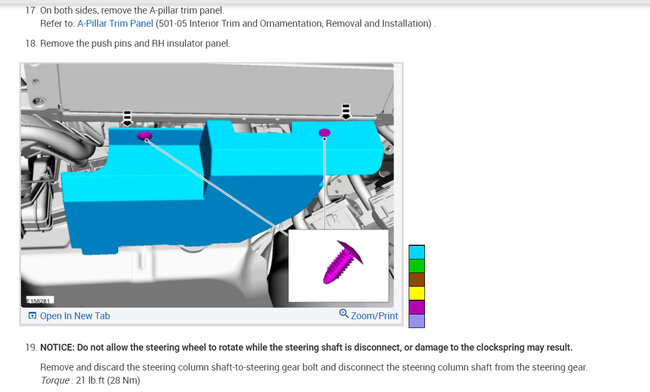
Task: Click the Zoom/Print link
Action: coord(374,316)
